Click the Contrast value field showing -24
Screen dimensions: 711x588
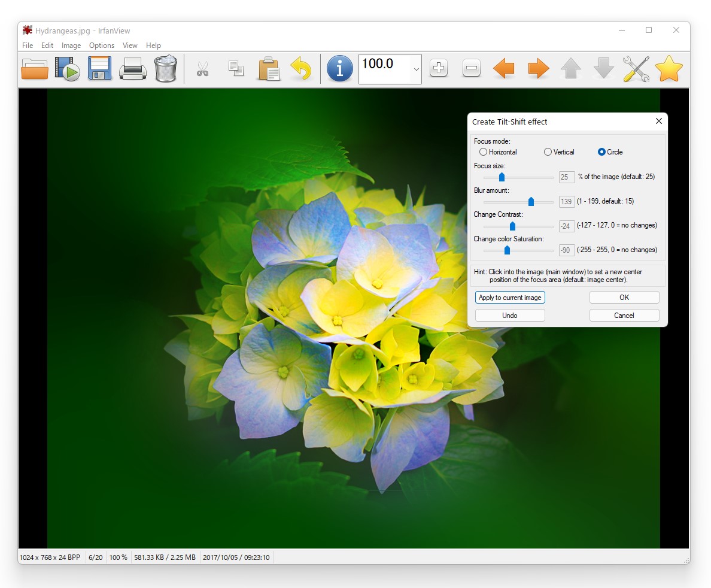click(x=567, y=226)
